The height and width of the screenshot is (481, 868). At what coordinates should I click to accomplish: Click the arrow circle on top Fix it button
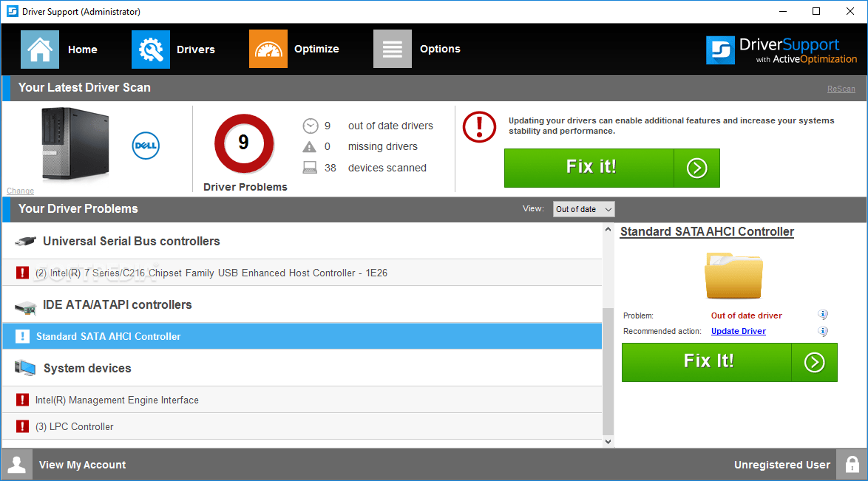tap(697, 168)
